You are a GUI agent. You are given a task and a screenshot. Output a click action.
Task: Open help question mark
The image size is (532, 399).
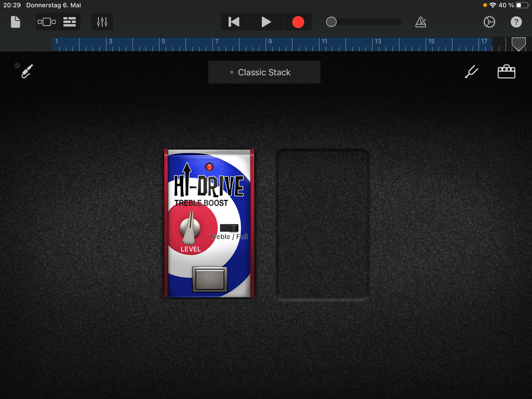tap(516, 22)
